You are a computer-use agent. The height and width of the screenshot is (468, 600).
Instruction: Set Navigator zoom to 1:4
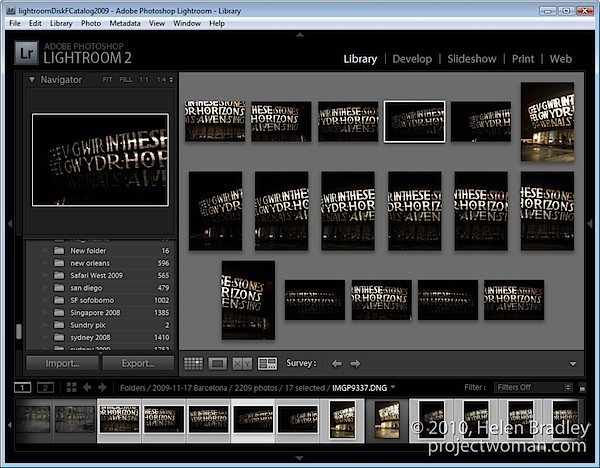(x=161, y=80)
